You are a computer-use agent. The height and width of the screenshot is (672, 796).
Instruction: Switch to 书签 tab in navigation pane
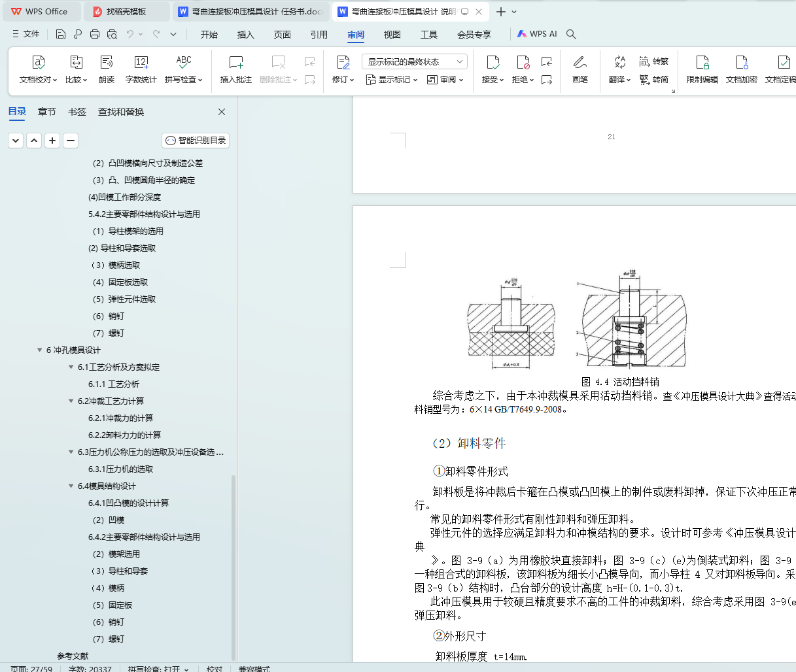click(x=77, y=112)
